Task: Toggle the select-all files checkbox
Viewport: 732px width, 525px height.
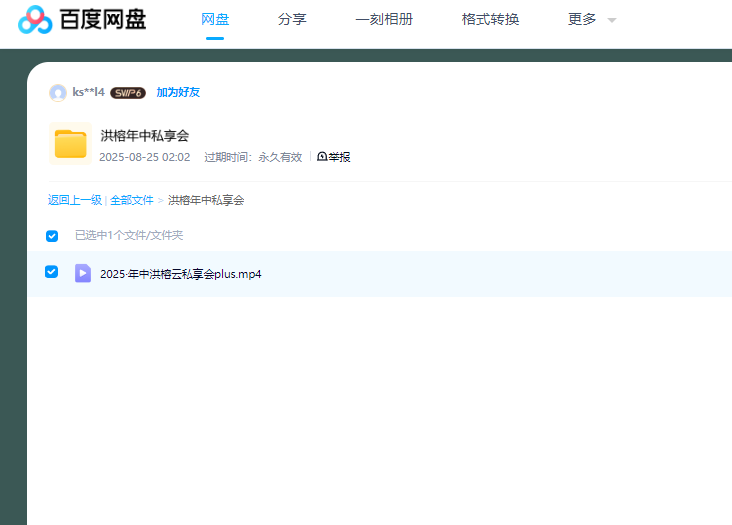Action: point(52,236)
